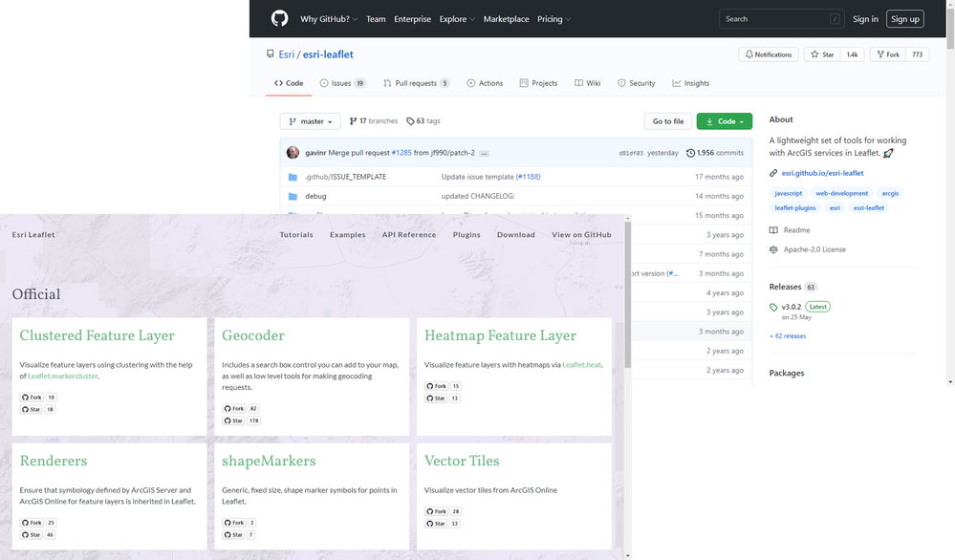Open the Readme link in About
955x560 pixels.
pos(790,230)
